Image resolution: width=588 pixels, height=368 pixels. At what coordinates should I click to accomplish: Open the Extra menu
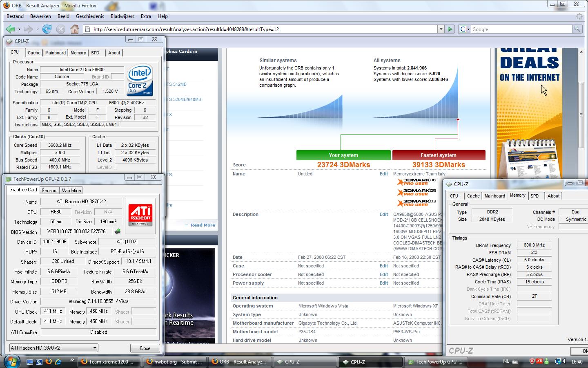[x=146, y=16]
